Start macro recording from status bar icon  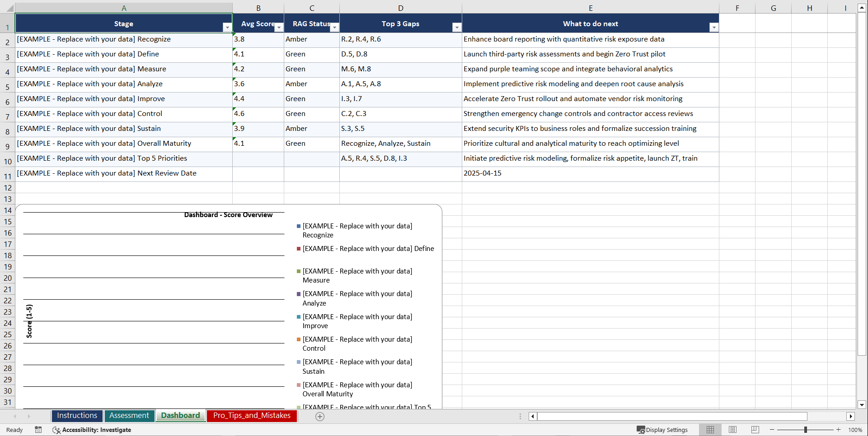click(x=38, y=430)
